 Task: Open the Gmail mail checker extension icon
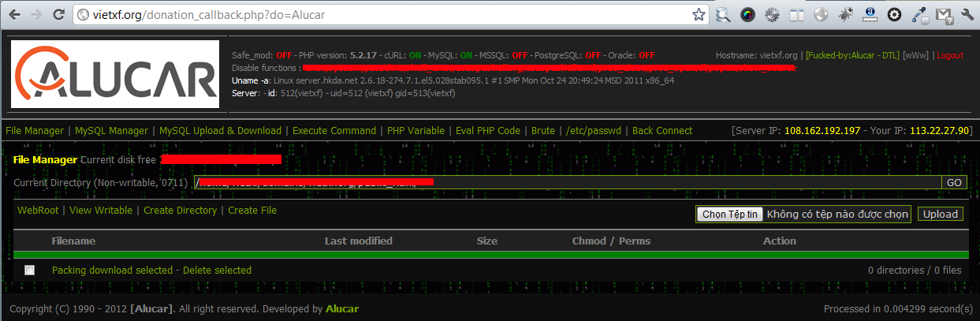tap(943, 14)
